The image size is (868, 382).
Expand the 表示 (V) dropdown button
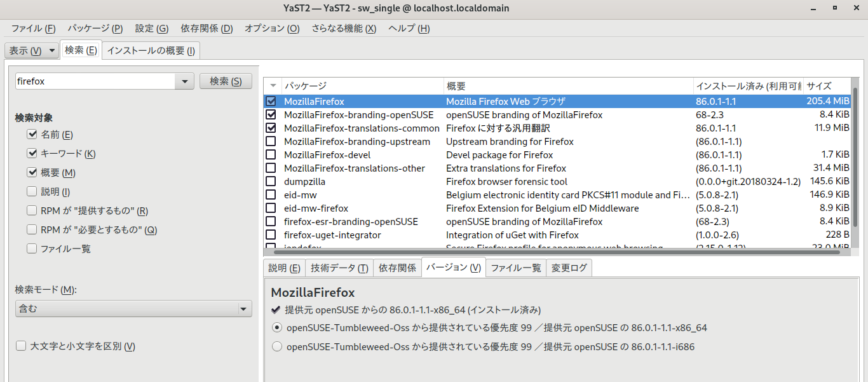tap(32, 50)
